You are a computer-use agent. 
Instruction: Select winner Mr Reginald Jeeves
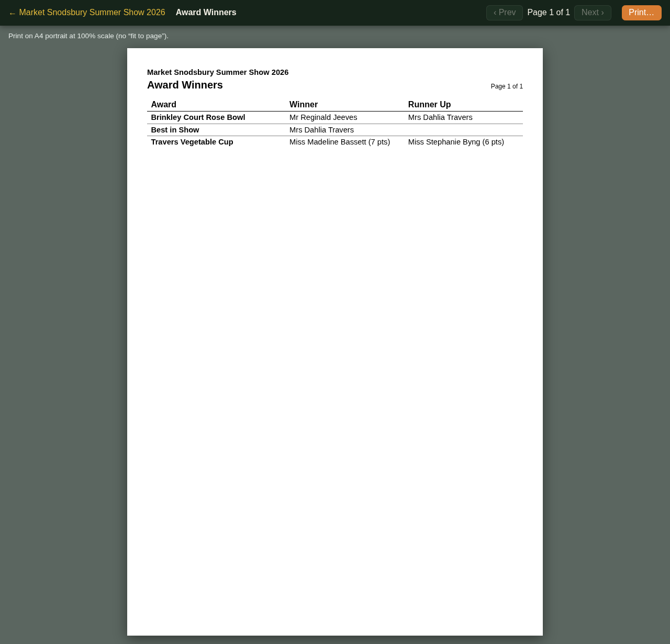[x=323, y=117]
